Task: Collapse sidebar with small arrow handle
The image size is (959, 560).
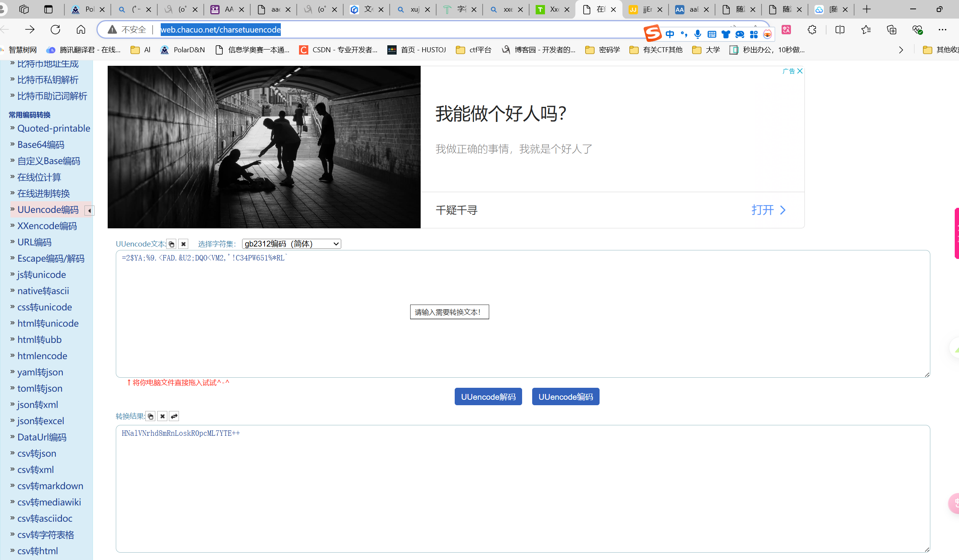Action: pyautogui.click(x=89, y=211)
